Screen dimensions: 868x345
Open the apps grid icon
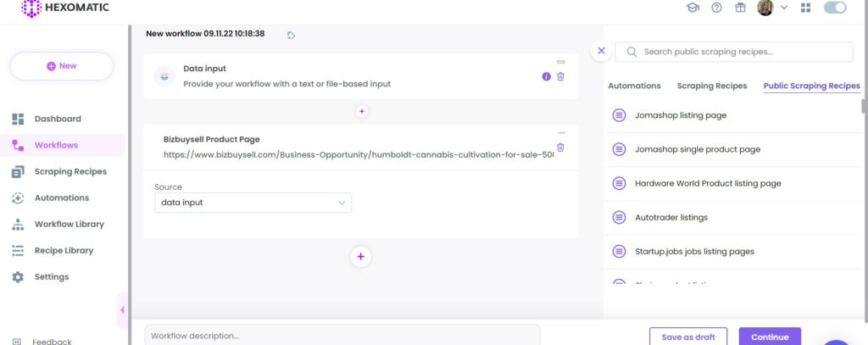tap(805, 8)
